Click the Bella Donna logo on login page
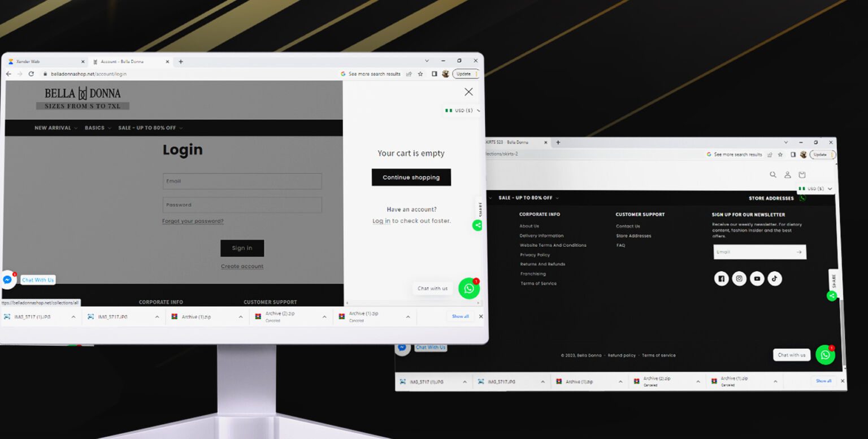868x439 pixels. 83,98
